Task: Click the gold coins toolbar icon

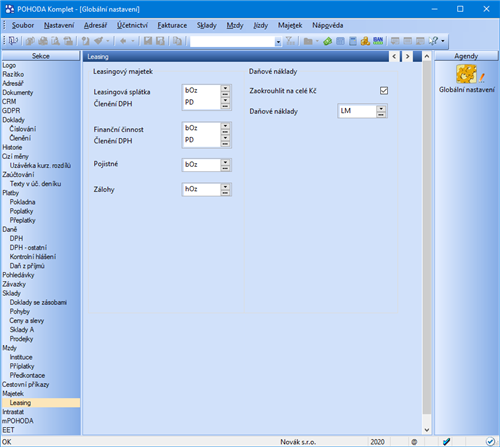Action: pos(365,41)
